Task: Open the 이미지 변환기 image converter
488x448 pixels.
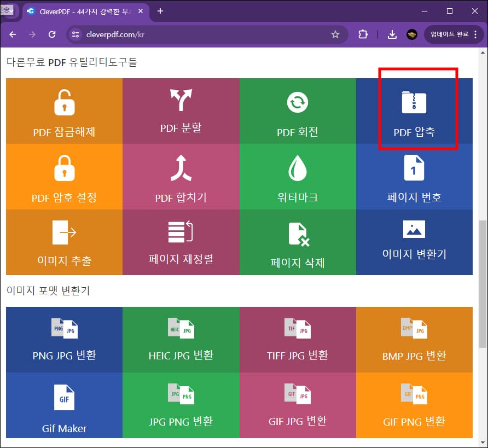Action: click(414, 242)
